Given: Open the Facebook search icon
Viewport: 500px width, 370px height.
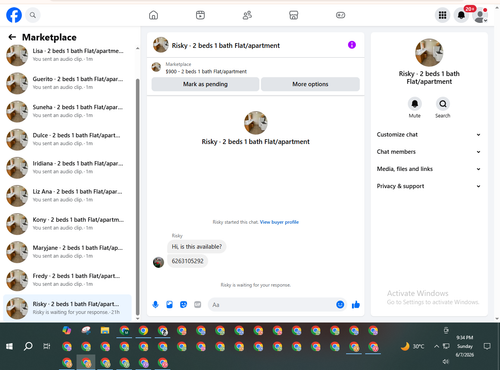Looking at the screenshot, I should [33, 15].
